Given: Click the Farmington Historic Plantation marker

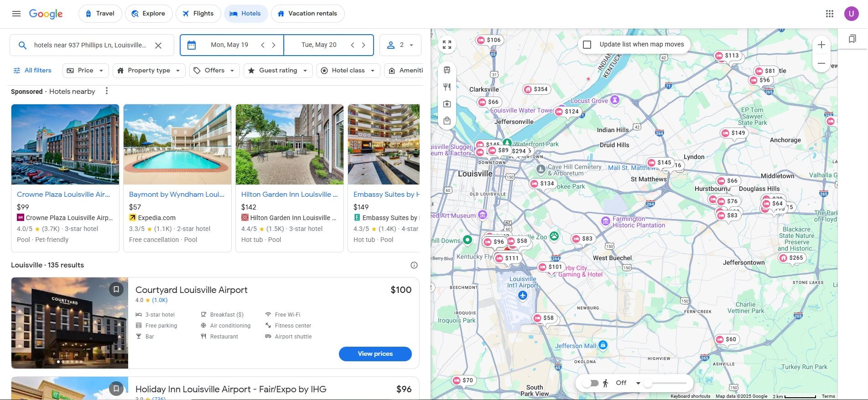Looking at the screenshot, I should pyautogui.click(x=606, y=221).
